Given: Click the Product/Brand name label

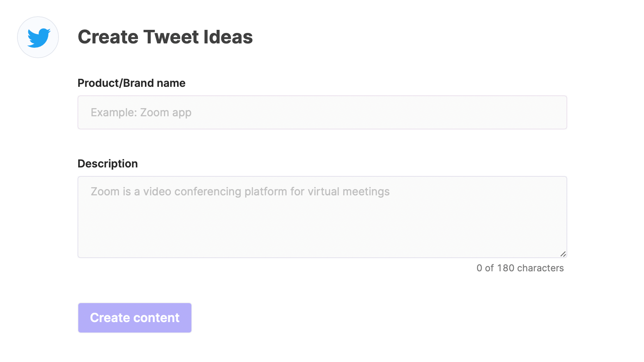Looking at the screenshot, I should coord(132,83).
